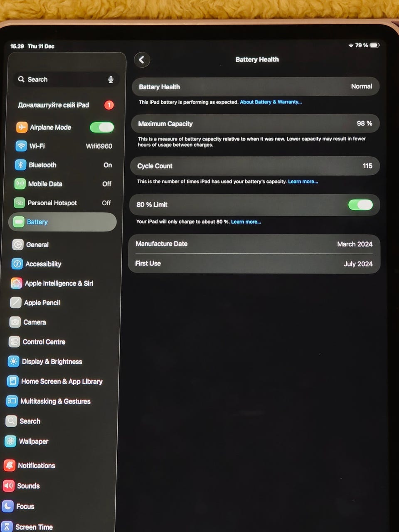Tap the Personal Hotspot icon

click(20, 203)
